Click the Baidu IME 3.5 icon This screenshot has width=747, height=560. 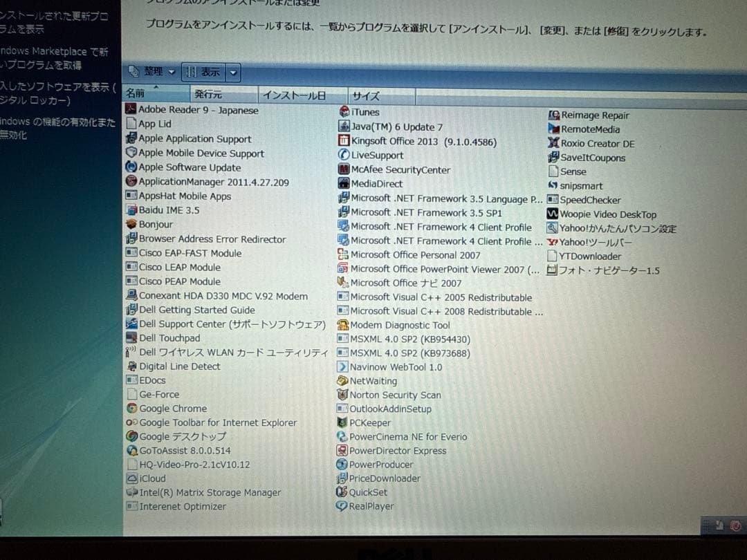click(x=131, y=210)
